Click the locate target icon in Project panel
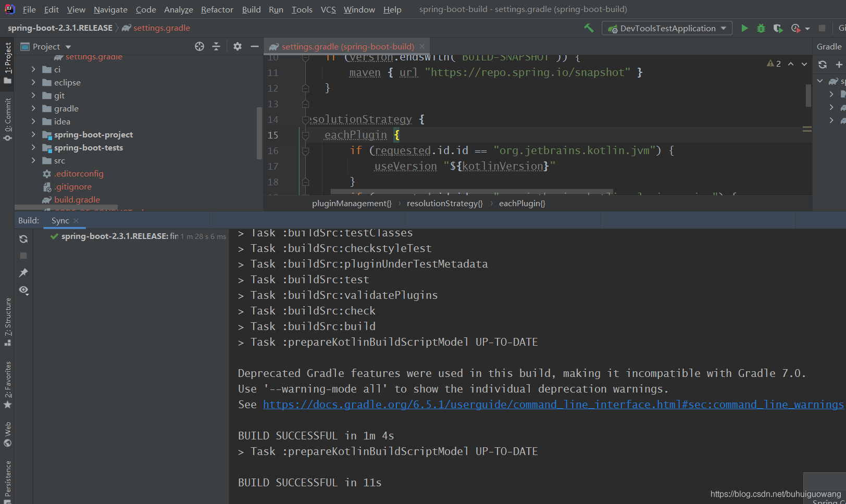846x504 pixels. [200, 46]
